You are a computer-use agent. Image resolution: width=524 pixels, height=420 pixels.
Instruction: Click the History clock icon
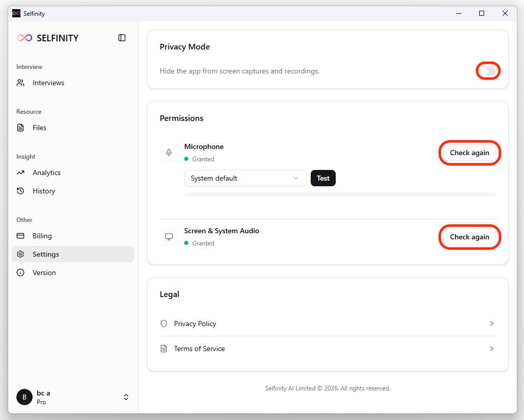point(20,191)
